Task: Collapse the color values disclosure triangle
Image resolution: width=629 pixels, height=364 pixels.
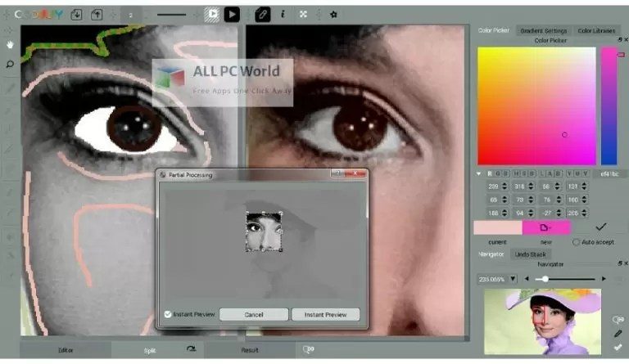Action: coord(478,173)
